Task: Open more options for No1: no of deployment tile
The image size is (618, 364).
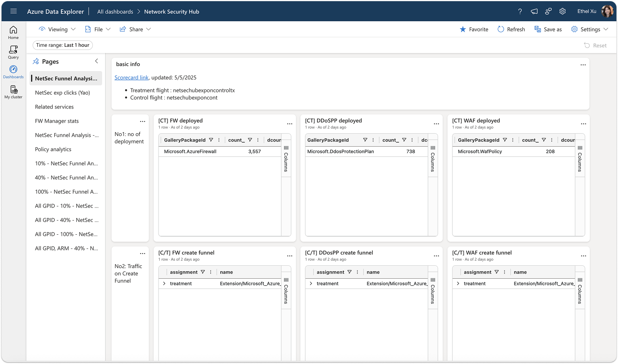Action: click(x=142, y=121)
